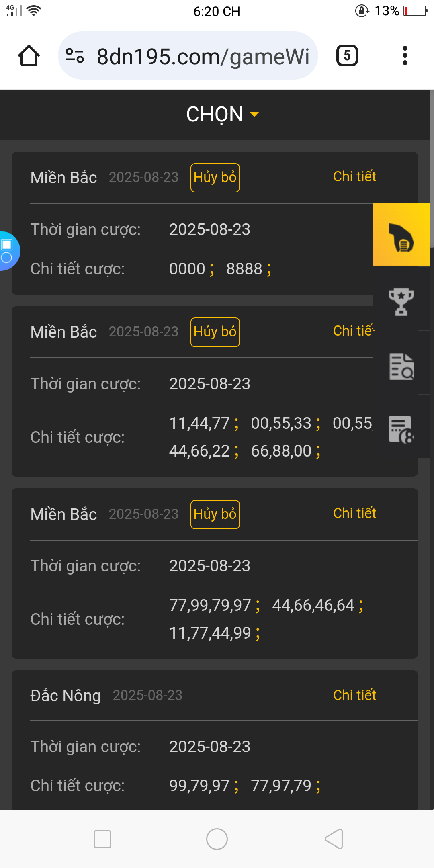Open site settings icon in address bar
The image size is (434, 868).
tap(75, 55)
